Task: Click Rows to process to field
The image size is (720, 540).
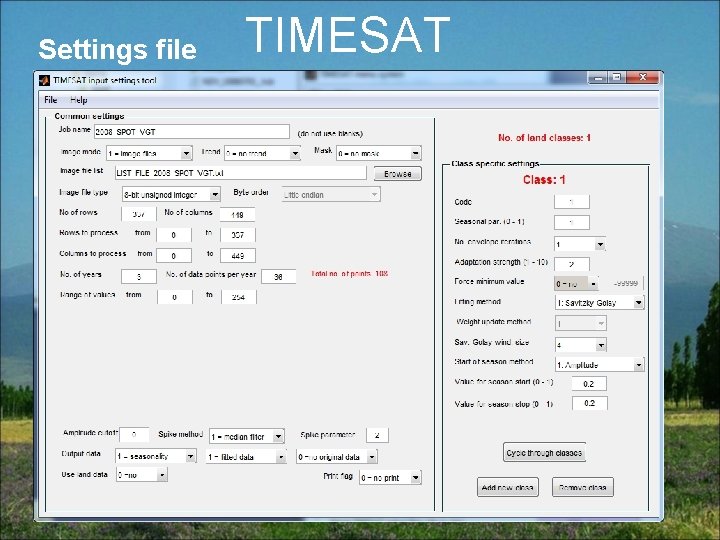Action: tap(238, 235)
